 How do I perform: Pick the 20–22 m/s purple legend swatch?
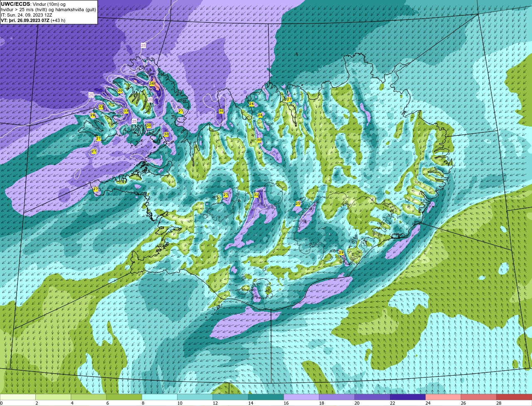372,397
